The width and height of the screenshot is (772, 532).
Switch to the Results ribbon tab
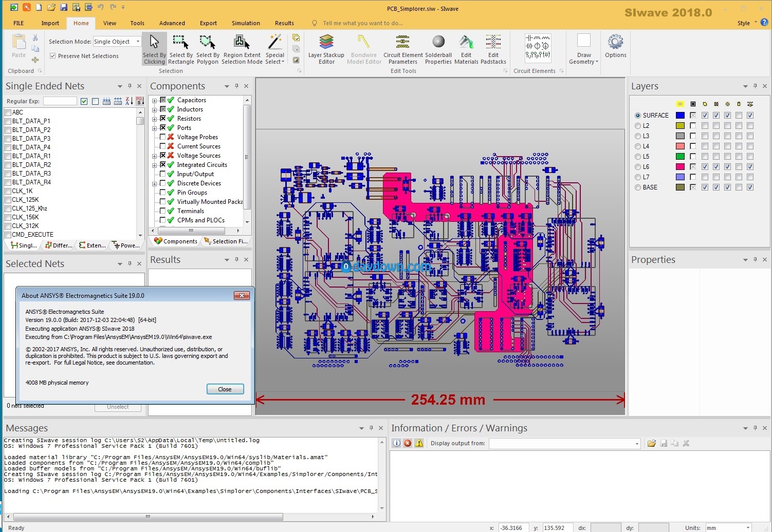pos(284,23)
